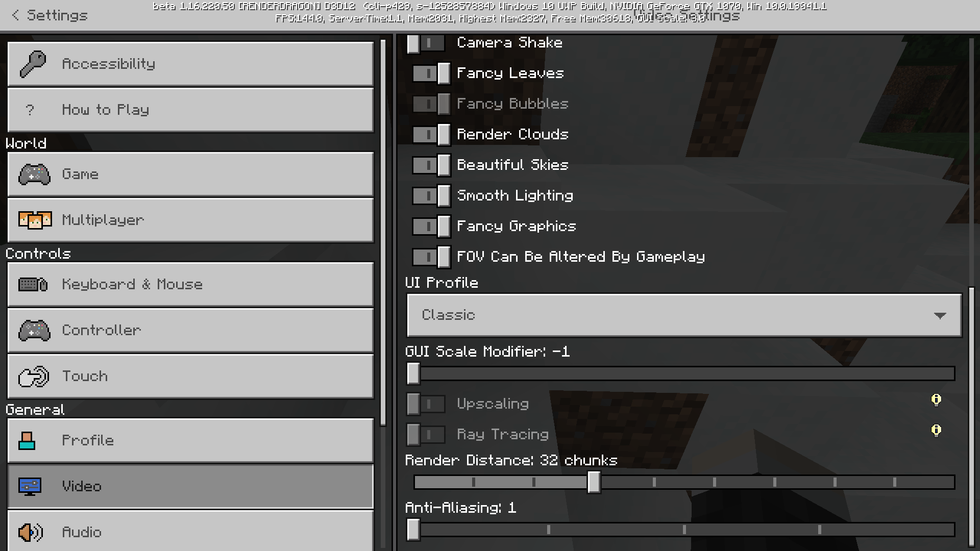
Task: Click the Upscaling info icon
Action: point(936,399)
